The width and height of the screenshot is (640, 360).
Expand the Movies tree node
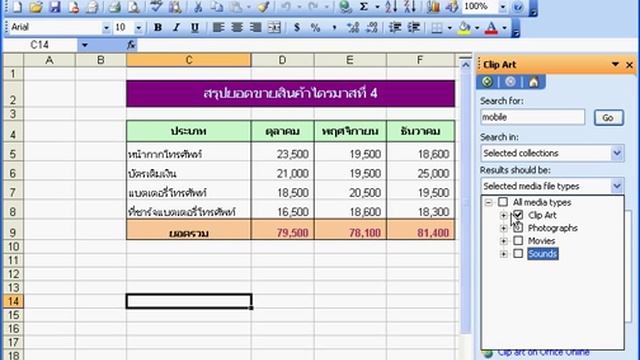(503, 241)
